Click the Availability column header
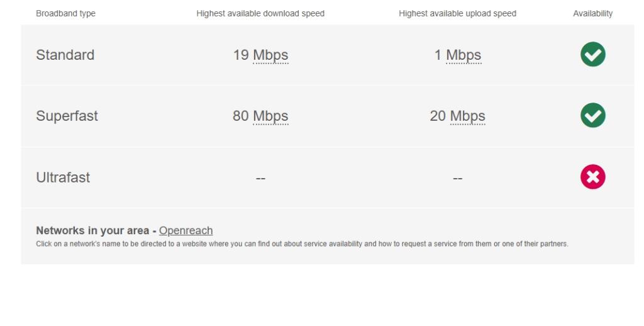 592,14
